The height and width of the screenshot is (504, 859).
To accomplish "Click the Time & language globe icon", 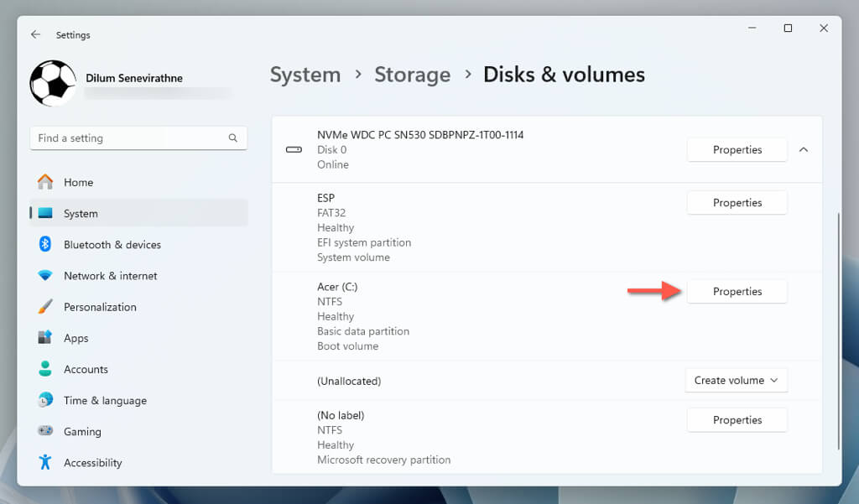I will (x=45, y=400).
